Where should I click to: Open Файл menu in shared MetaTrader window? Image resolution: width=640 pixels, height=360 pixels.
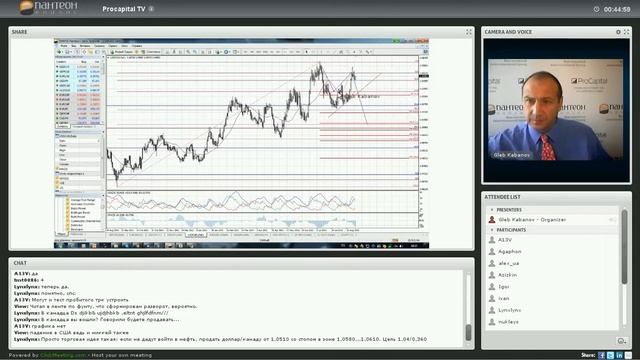pyautogui.click(x=64, y=46)
